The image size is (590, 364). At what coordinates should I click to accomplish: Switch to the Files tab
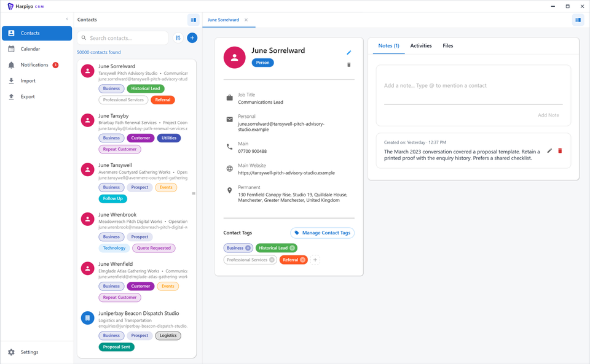(x=448, y=46)
